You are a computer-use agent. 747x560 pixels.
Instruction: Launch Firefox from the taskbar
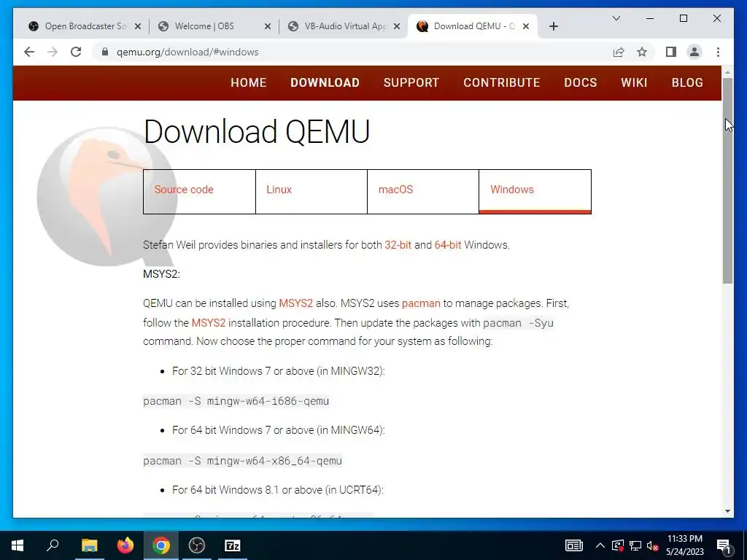click(125, 545)
